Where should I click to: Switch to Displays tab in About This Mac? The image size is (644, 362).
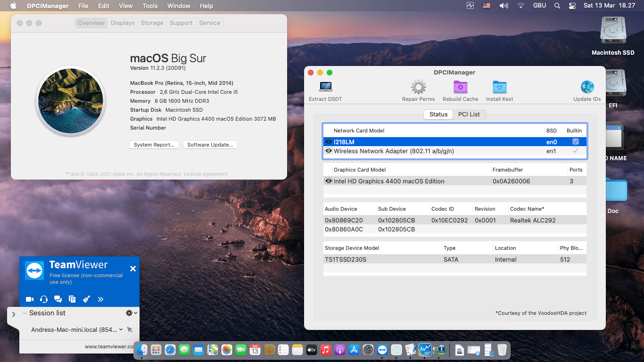pos(123,23)
